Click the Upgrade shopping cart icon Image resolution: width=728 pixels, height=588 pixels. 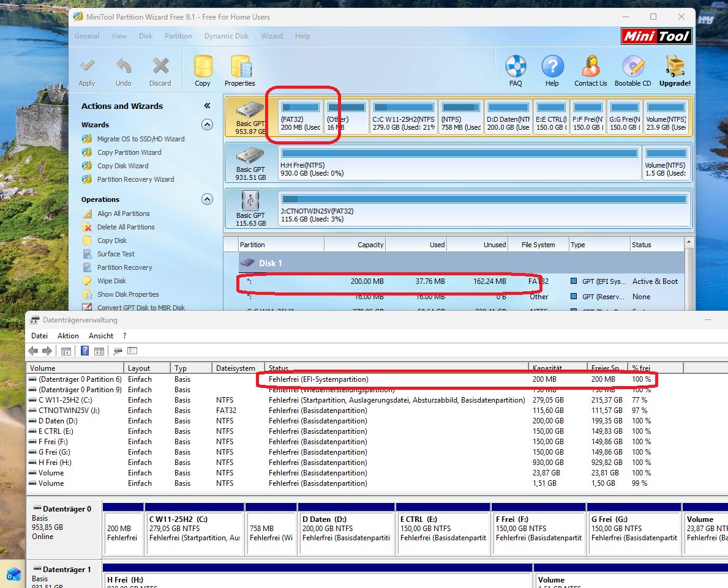[675, 66]
